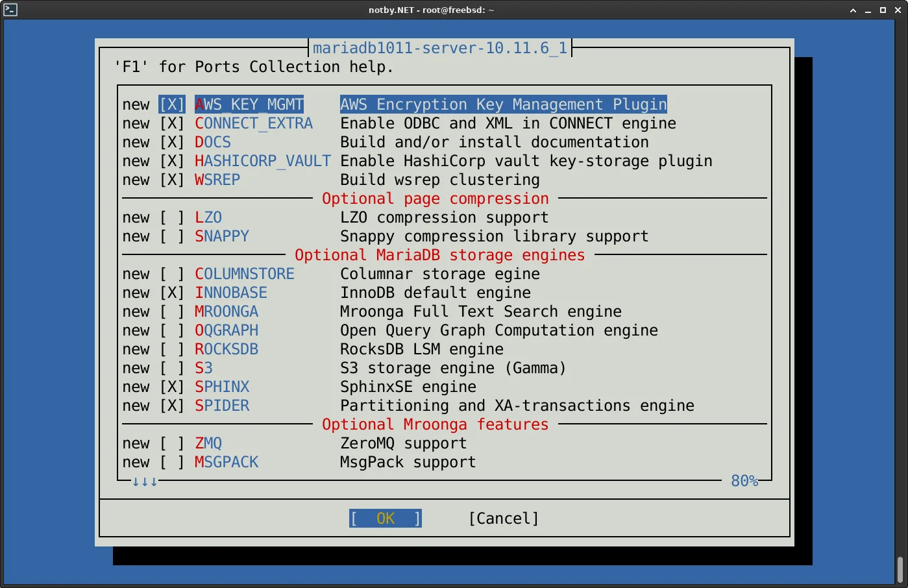Select the ROCKSDB option name
The height and width of the screenshot is (588, 908).
tap(227, 349)
